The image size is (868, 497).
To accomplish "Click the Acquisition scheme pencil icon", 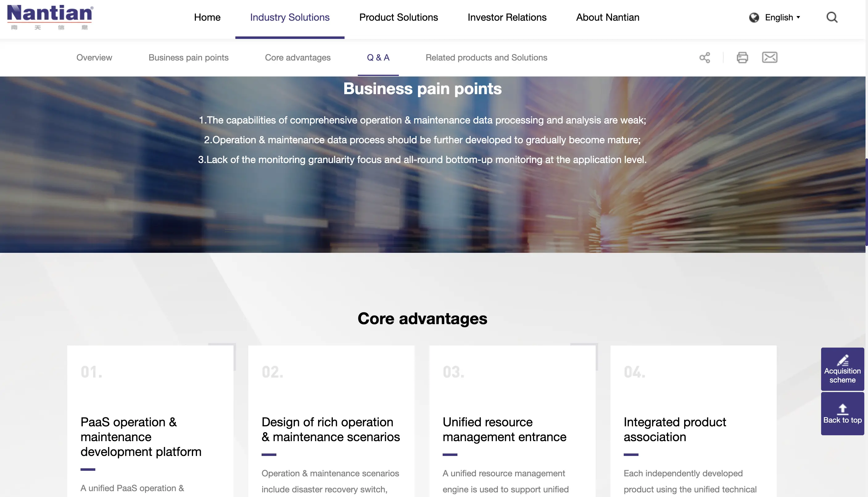I will pyautogui.click(x=842, y=361).
